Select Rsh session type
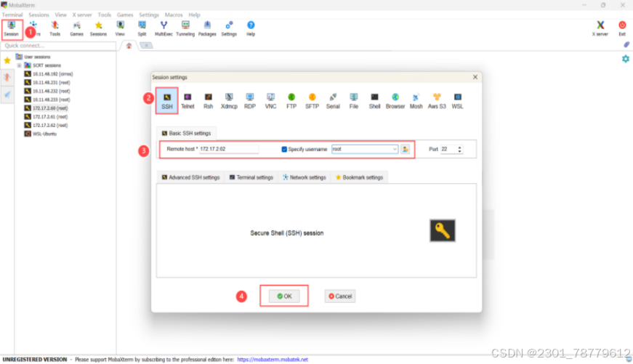Viewport: 633px width, 364px height. point(209,101)
